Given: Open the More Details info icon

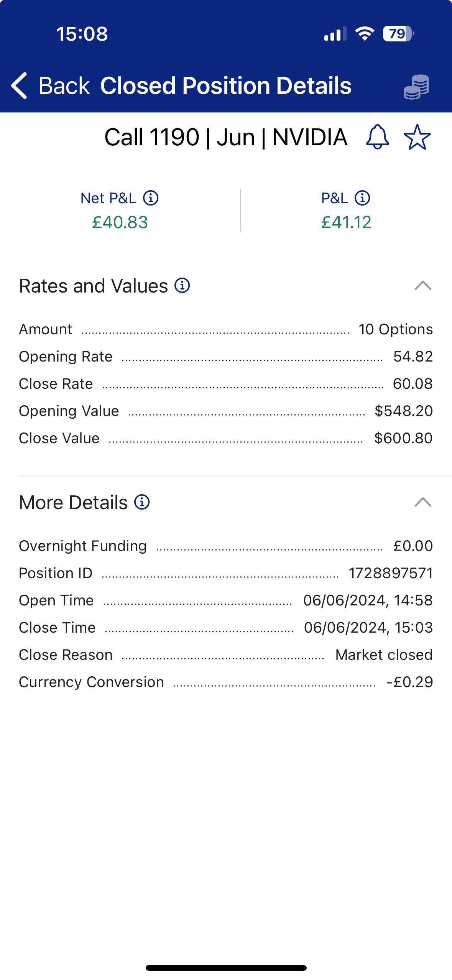Looking at the screenshot, I should (x=142, y=502).
